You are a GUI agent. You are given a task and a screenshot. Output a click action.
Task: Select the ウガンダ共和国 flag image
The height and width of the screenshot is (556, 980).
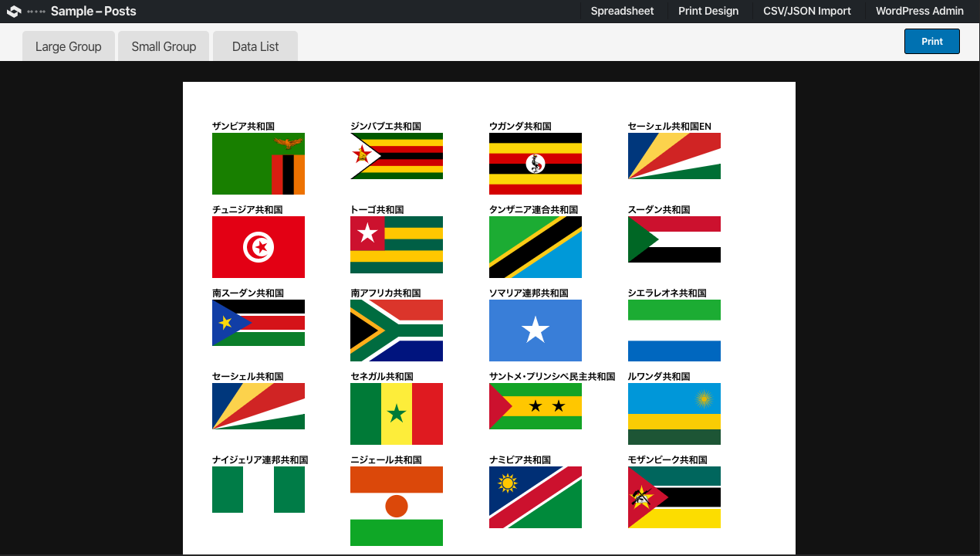[x=536, y=164]
